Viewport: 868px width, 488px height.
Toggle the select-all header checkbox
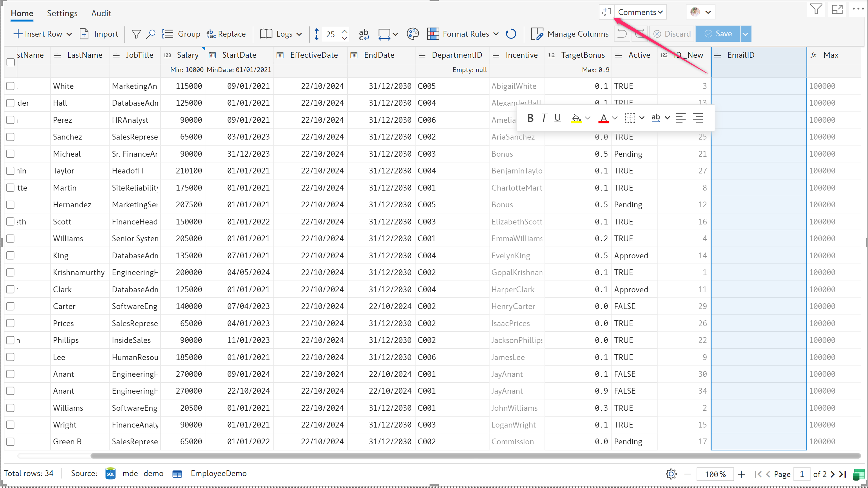(10, 62)
